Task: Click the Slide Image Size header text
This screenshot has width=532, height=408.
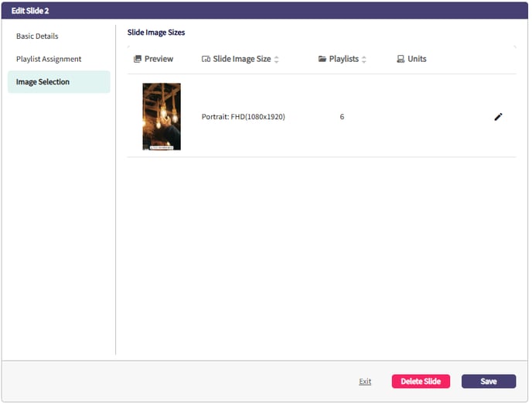Action: click(244, 60)
